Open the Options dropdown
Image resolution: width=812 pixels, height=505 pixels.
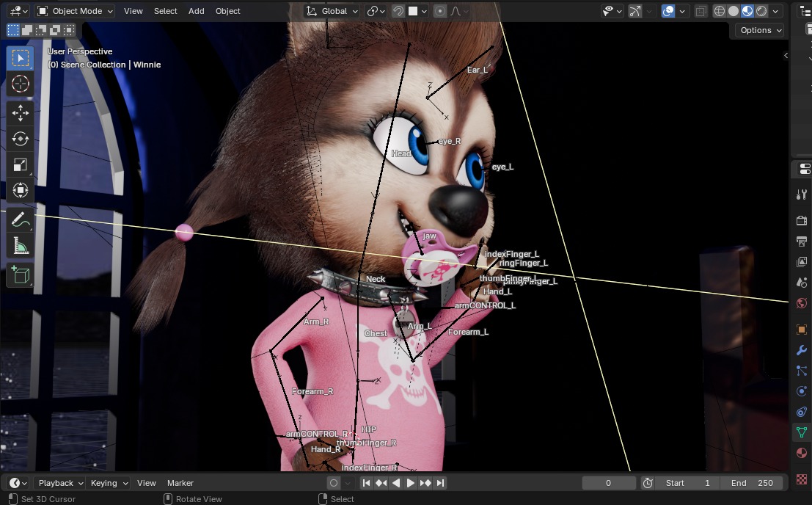760,30
